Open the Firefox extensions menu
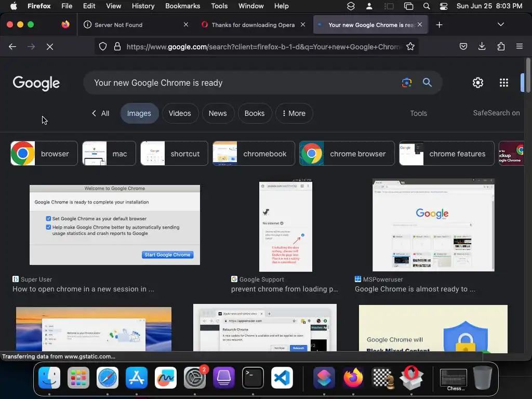Image resolution: width=532 pixels, height=399 pixels. tap(501, 46)
